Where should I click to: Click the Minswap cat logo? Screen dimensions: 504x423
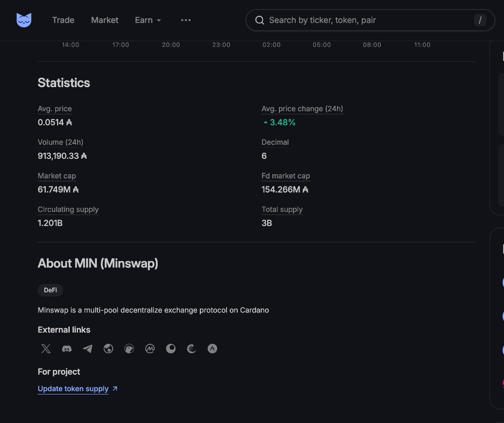pos(24,20)
